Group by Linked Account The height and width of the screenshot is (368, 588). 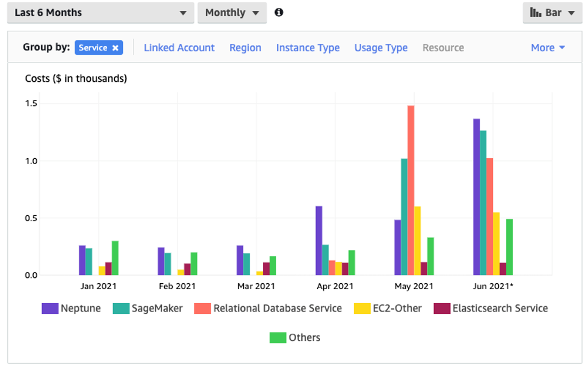pyautogui.click(x=179, y=48)
